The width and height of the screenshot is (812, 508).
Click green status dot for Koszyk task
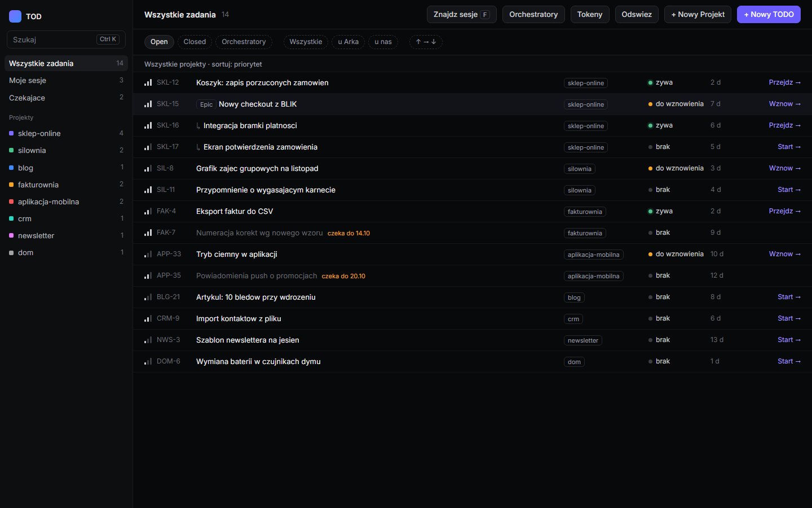click(x=650, y=82)
